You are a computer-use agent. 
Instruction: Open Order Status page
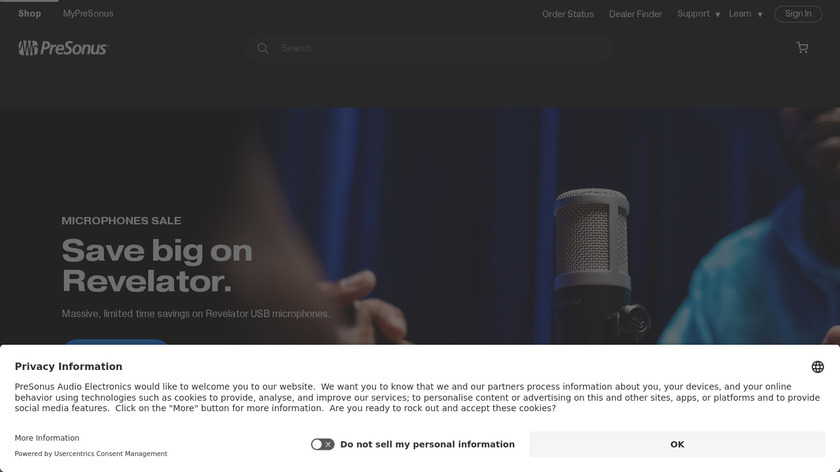point(567,14)
